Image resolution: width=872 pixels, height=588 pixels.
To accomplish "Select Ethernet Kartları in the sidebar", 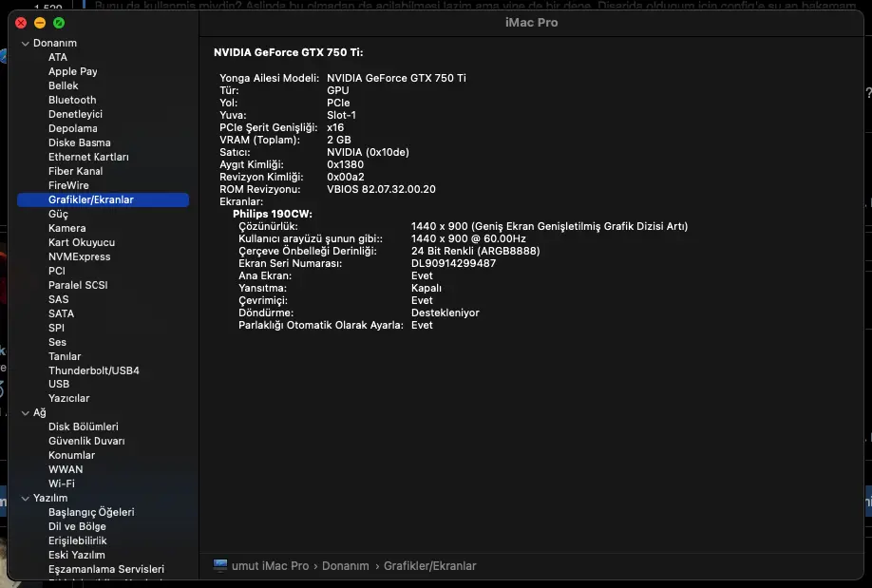I will [x=88, y=157].
